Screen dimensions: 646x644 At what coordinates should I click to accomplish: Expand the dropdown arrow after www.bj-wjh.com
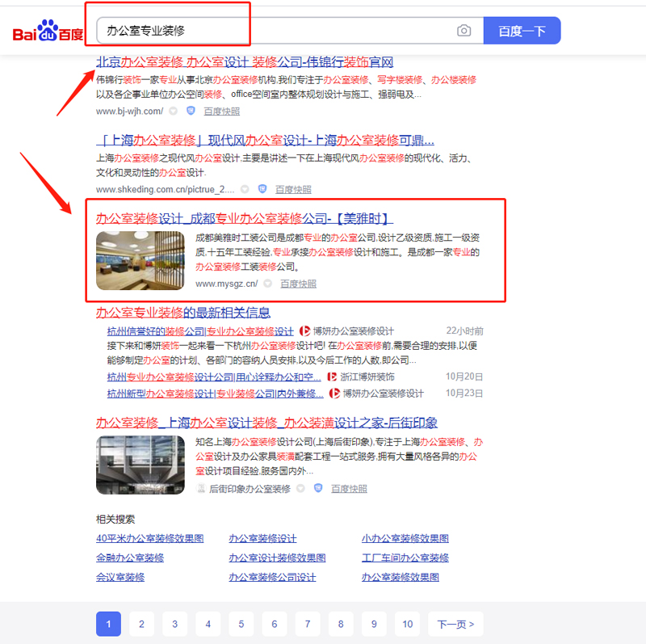click(173, 111)
